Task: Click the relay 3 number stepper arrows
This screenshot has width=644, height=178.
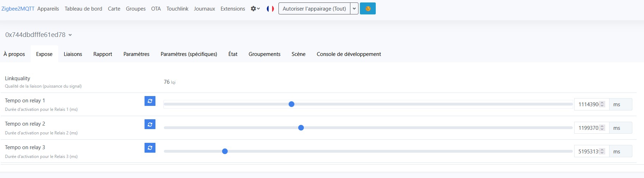Action: (x=602, y=151)
